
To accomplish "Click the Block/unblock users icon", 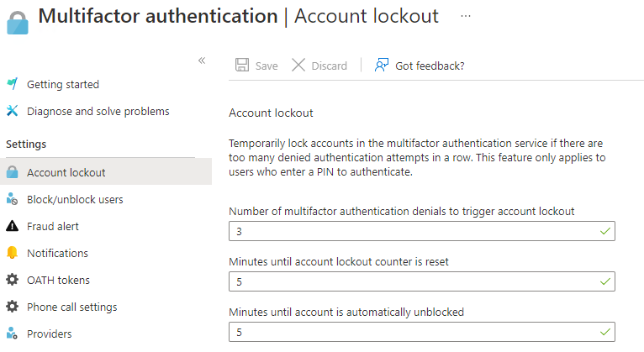I will coord(13,199).
